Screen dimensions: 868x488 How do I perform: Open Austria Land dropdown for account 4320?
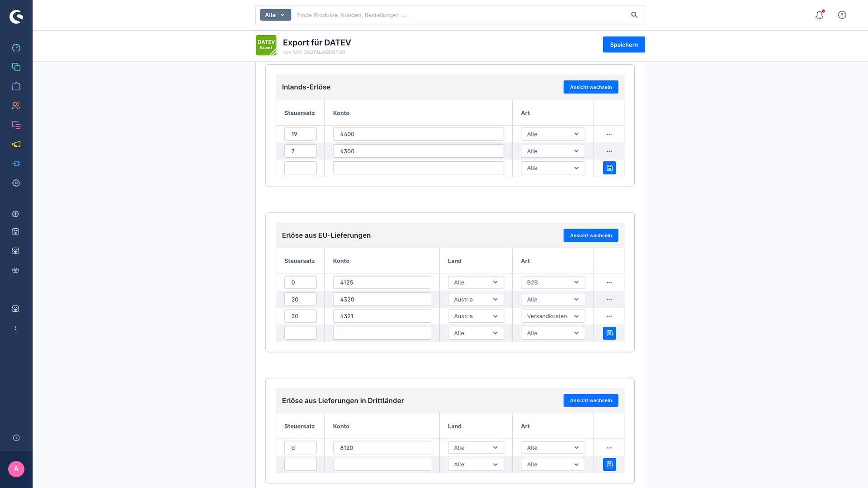click(x=476, y=300)
